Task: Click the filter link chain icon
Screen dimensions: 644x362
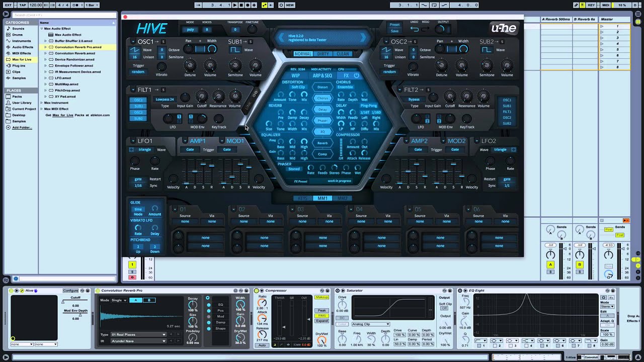Action: [x=255, y=94]
